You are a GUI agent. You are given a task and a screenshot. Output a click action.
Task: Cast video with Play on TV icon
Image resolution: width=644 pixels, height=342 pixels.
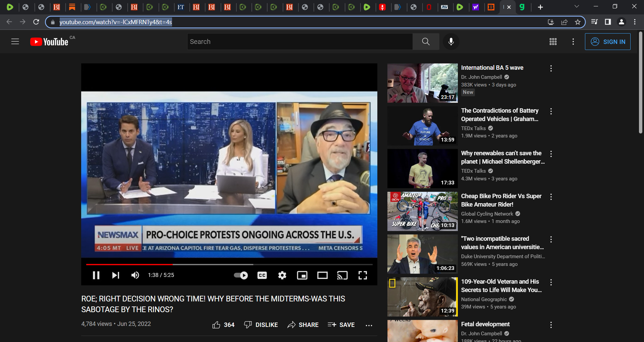tap(342, 275)
